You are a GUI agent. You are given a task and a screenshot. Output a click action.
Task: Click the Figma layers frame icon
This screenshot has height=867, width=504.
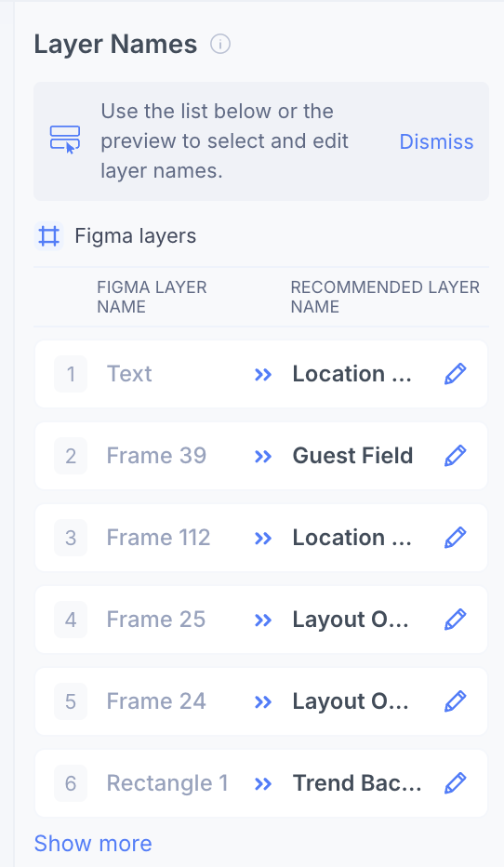pyautogui.click(x=48, y=236)
